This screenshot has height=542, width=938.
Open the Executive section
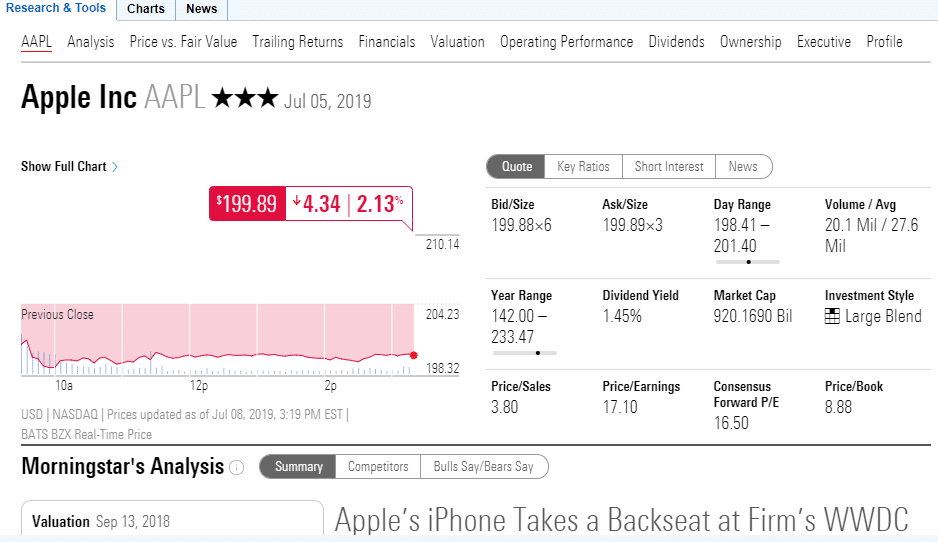coord(824,42)
